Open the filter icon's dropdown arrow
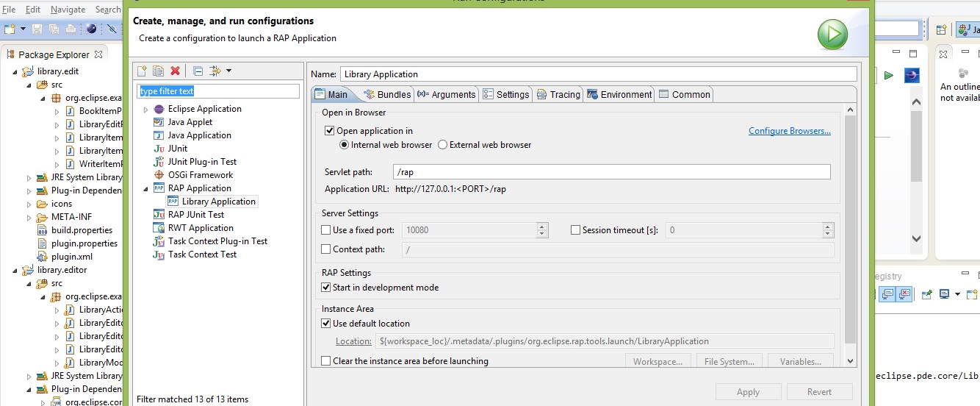 (x=228, y=71)
